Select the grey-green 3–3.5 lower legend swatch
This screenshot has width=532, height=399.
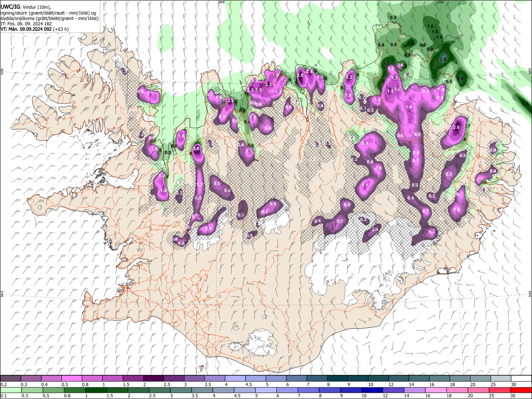point(180,390)
